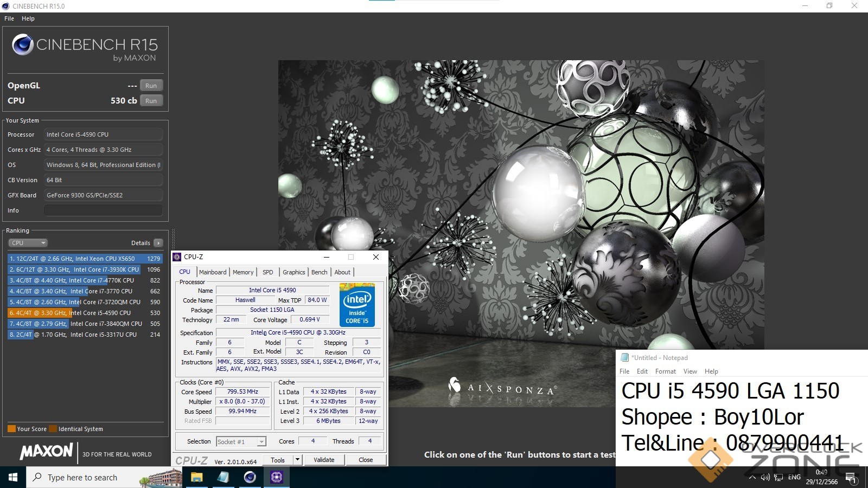Show hidden system tray icons

pyautogui.click(x=752, y=477)
